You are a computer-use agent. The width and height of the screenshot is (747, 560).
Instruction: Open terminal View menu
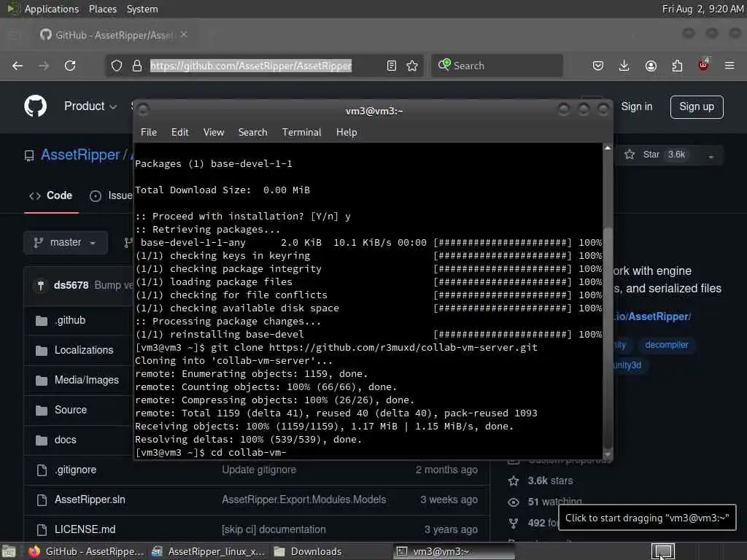tap(214, 133)
